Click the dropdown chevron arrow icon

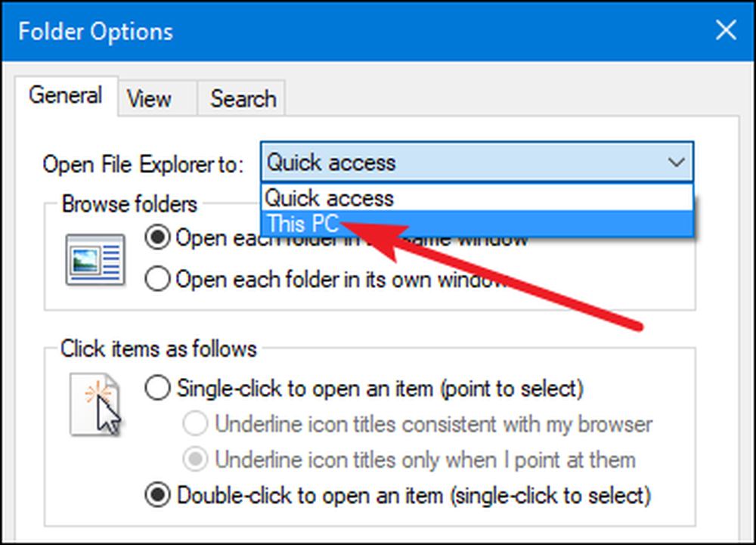pos(677,162)
